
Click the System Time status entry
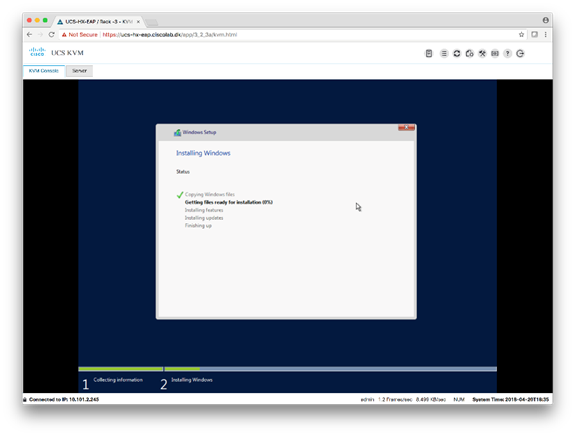coord(510,399)
